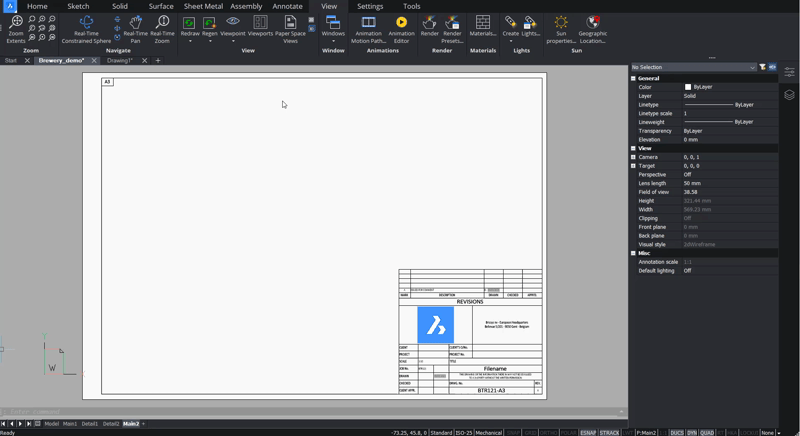Open the Sheet Metal ribbon tab
The width and height of the screenshot is (800, 436).
click(x=203, y=6)
